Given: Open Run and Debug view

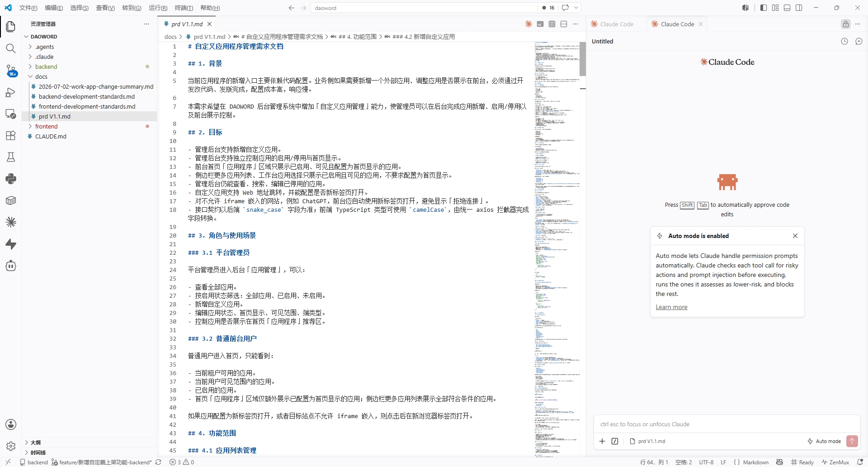Looking at the screenshot, I should [11, 92].
